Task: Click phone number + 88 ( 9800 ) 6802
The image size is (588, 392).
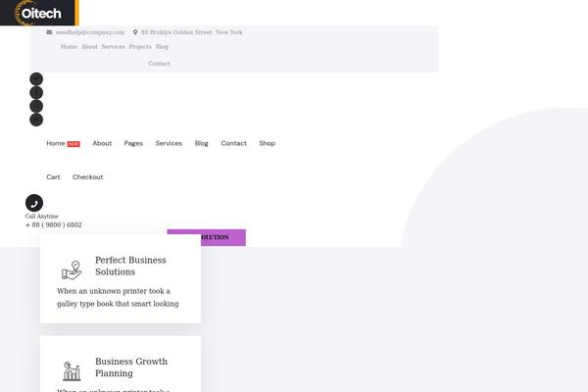Action: [54, 225]
